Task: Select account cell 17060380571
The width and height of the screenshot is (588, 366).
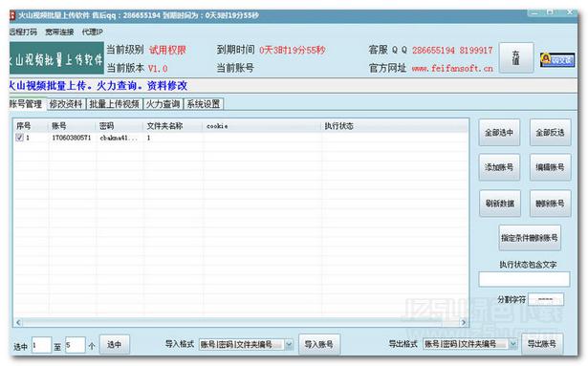Action: pyautogui.click(x=72, y=138)
